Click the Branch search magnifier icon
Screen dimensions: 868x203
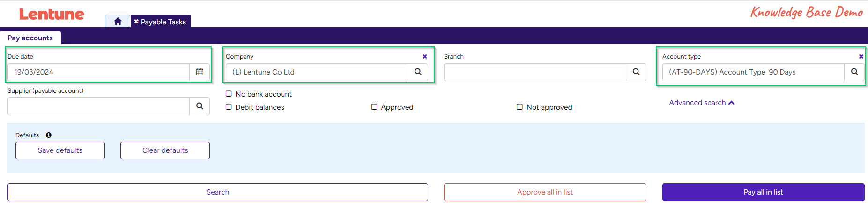636,72
